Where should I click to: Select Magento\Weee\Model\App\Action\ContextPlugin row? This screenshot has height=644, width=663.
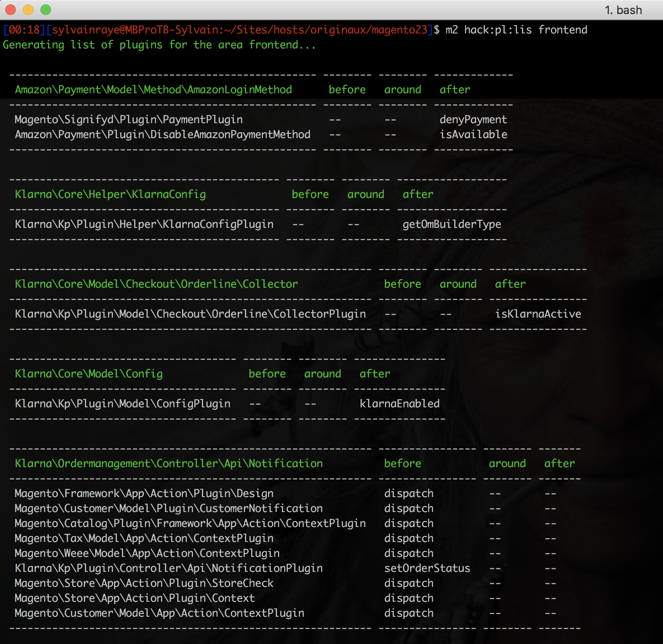click(x=286, y=553)
